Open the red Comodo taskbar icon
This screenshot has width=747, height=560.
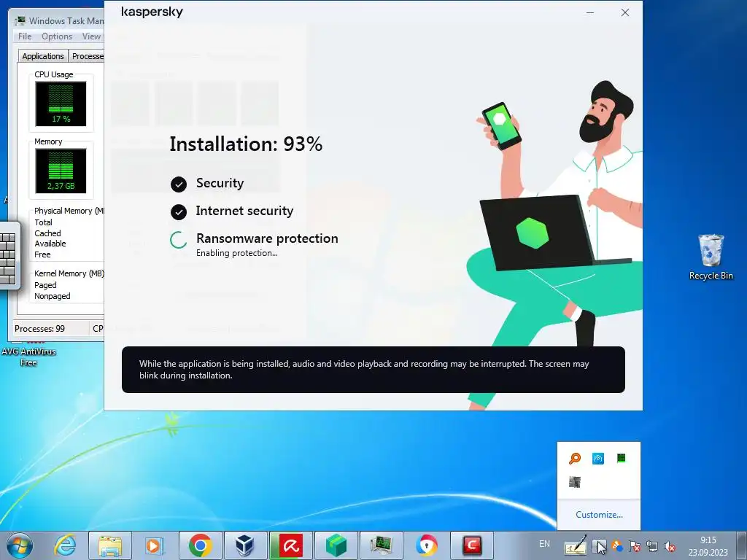pos(472,545)
